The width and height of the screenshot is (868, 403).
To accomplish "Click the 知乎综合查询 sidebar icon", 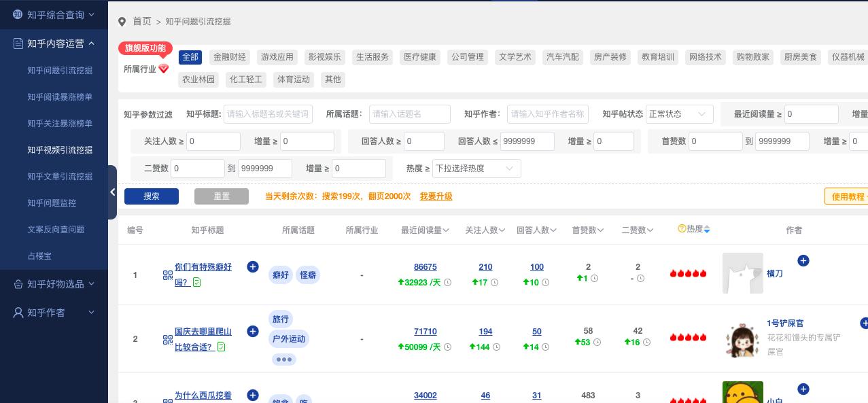I will pos(18,14).
